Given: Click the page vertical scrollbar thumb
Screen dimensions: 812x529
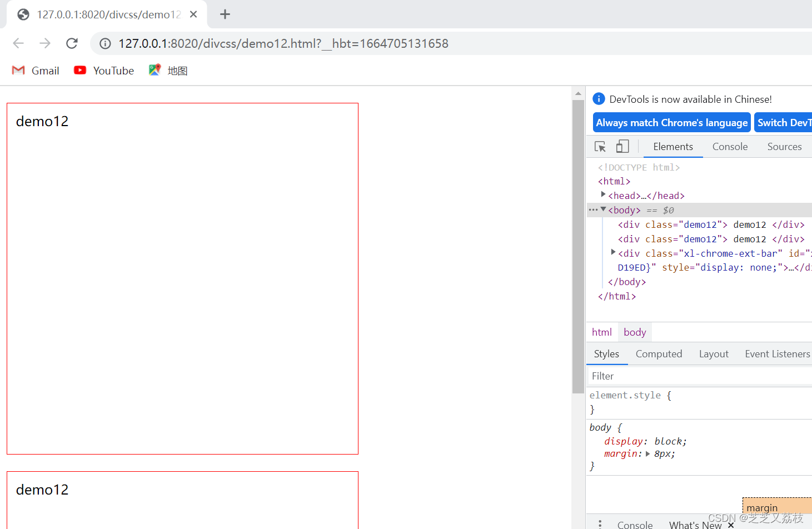Looking at the screenshot, I should click(578, 247).
